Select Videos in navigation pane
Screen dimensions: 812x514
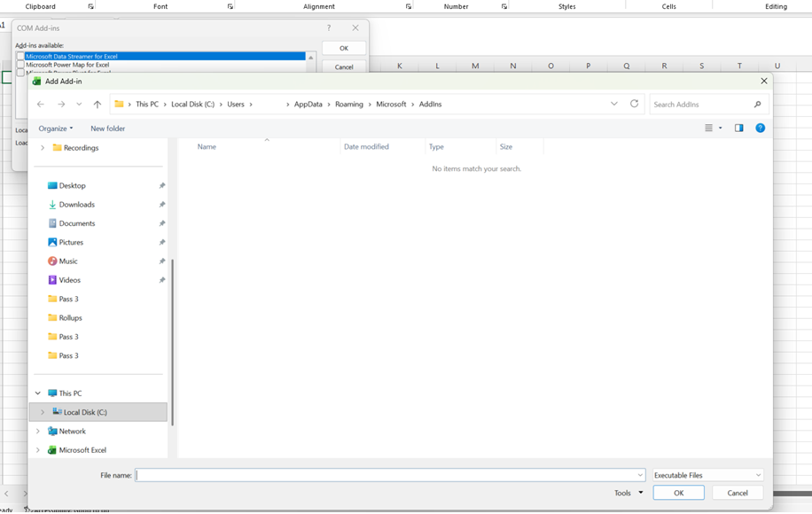pyautogui.click(x=69, y=280)
